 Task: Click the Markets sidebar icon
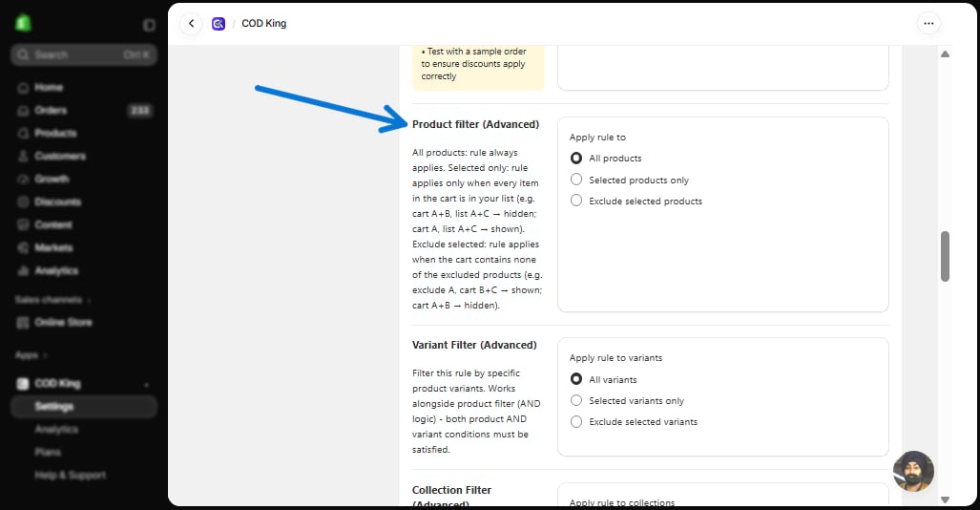(x=23, y=247)
